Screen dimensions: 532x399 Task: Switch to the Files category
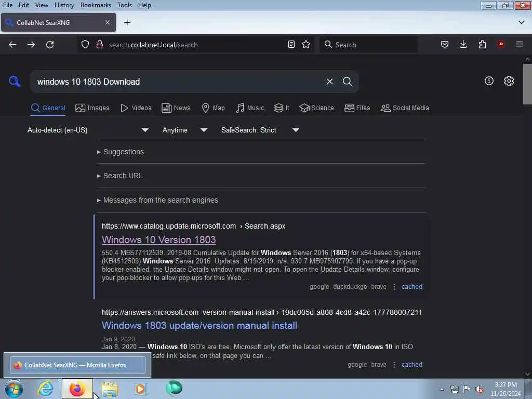357,108
